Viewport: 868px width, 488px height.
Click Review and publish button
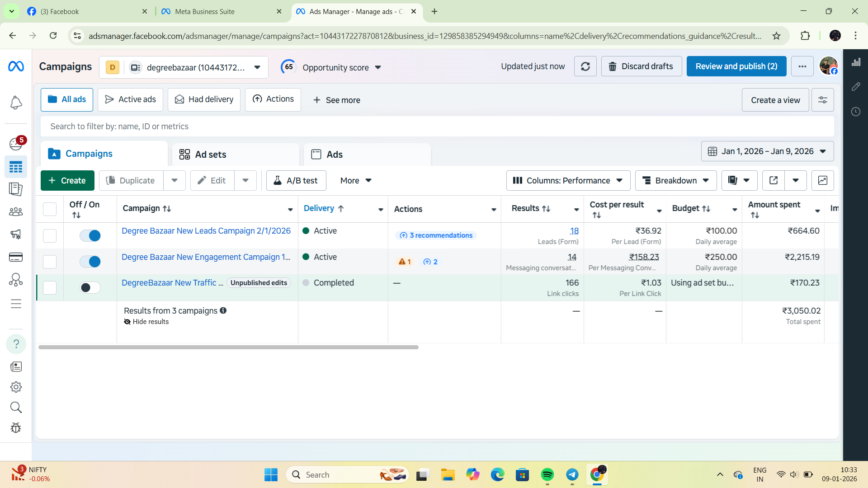[x=736, y=66]
